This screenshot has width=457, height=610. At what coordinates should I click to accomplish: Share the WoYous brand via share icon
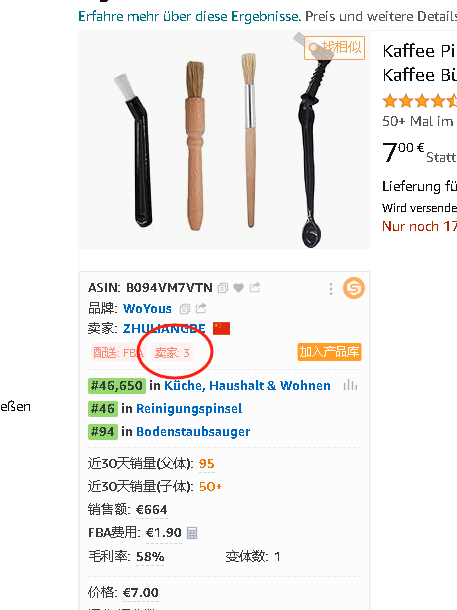point(201,309)
